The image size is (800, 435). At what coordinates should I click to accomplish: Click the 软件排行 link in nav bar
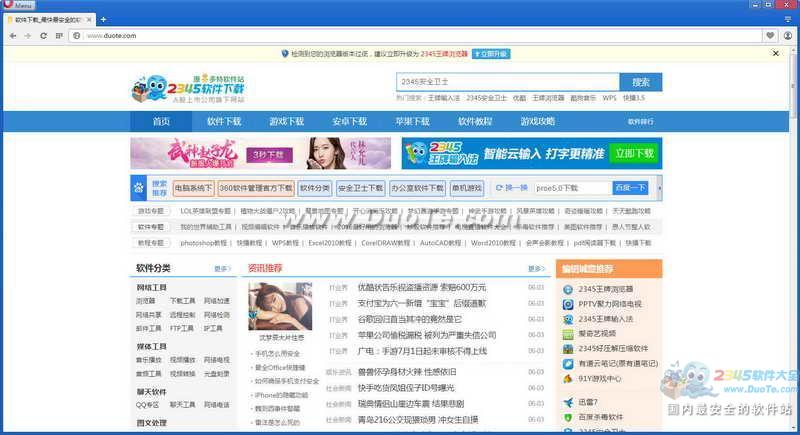pos(640,122)
